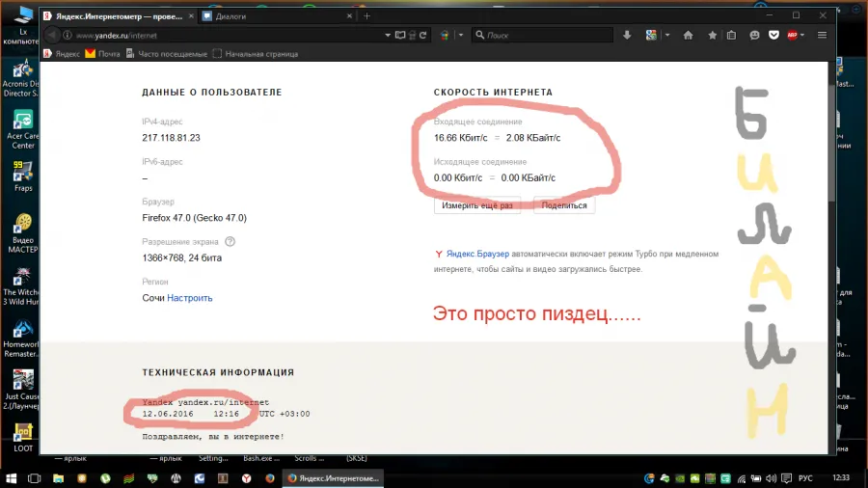Open the site identity info icon
The image size is (868, 488).
click(68, 35)
